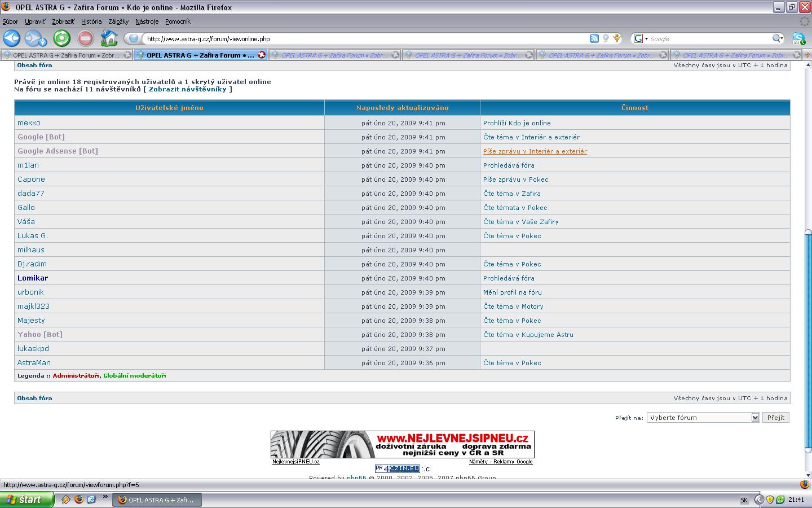The image size is (812, 508).
Task: Click the NEJLEVNEJSIPNEU.cz tire banner
Action: (x=402, y=444)
